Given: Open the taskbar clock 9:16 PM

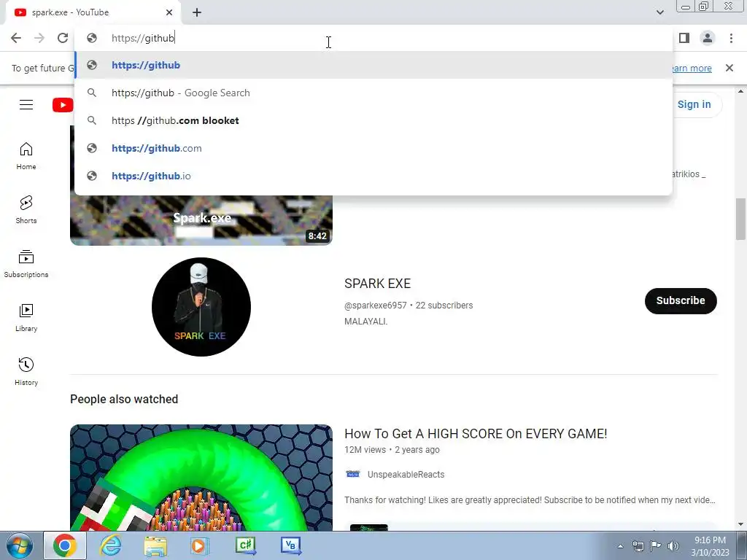Looking at the screenshot, I should [710, 546].
